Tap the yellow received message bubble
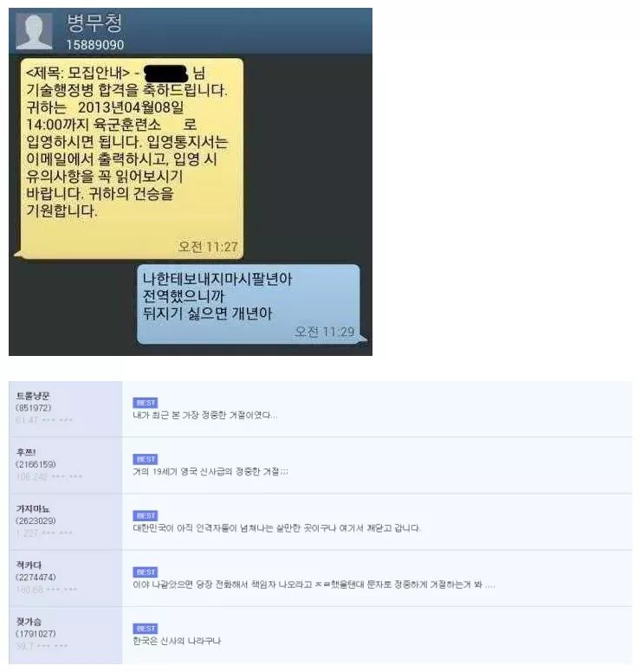The image size is (641, 672). click(132, 158)
